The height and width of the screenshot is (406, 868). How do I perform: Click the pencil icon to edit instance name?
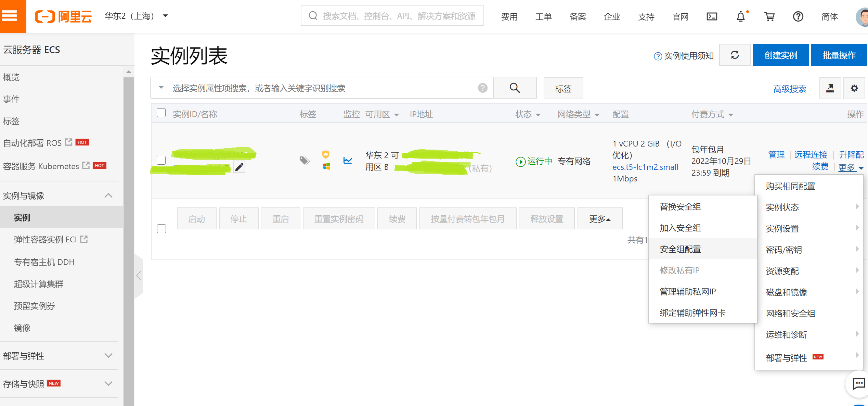point(239,167)
